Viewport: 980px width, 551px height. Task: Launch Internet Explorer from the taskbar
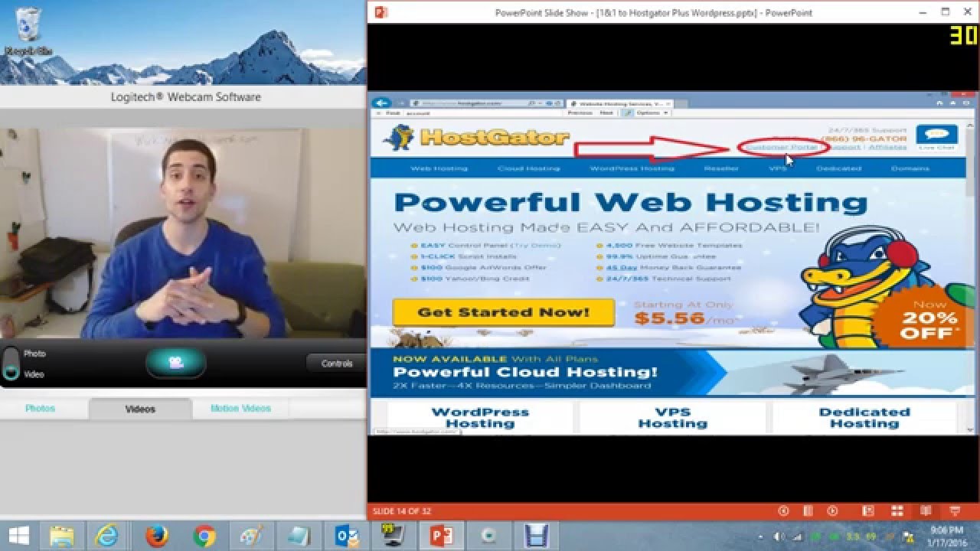(x=107, y=536)
